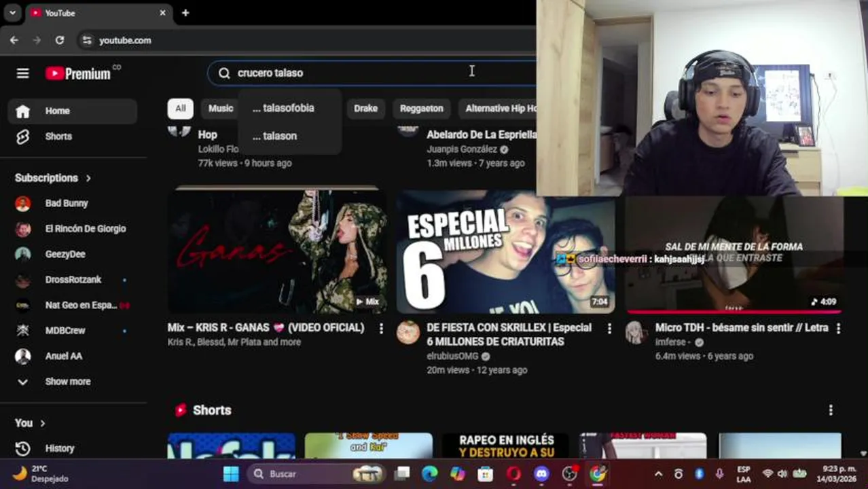Click browser Back arrow
This screenshot has height=489, width=868.
(14, 40)
